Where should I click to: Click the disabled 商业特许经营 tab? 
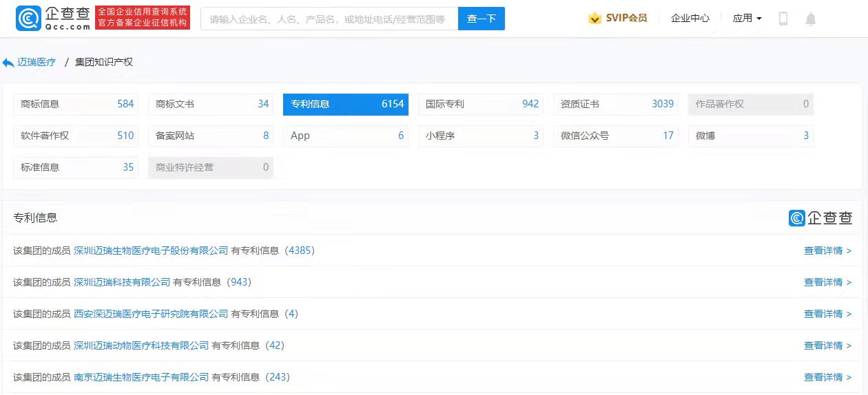(211, 167)
